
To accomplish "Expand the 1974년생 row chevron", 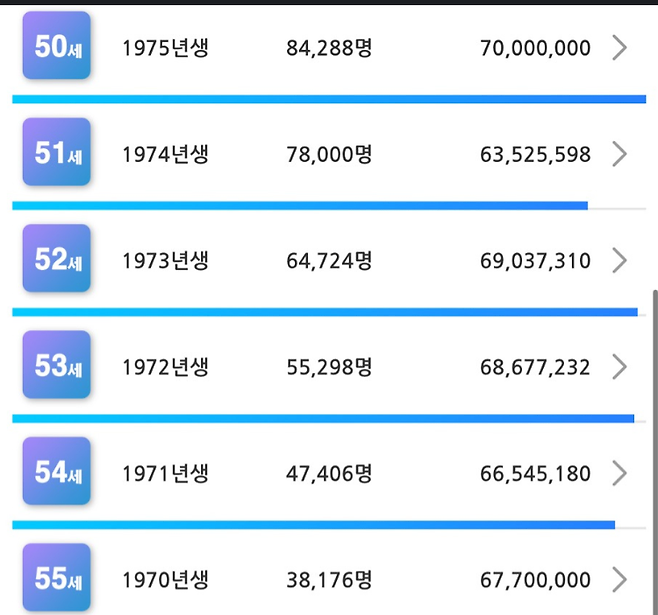I will coord(619,154).
